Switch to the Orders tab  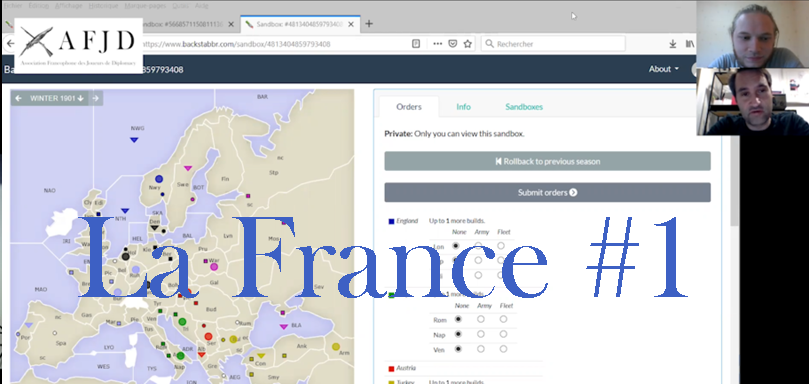pyautogui.click(x=409, y=107)
